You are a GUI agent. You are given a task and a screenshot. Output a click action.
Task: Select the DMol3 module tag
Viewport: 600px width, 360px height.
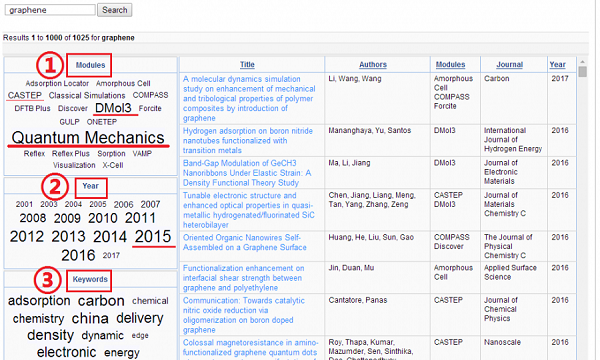(113, 108)
